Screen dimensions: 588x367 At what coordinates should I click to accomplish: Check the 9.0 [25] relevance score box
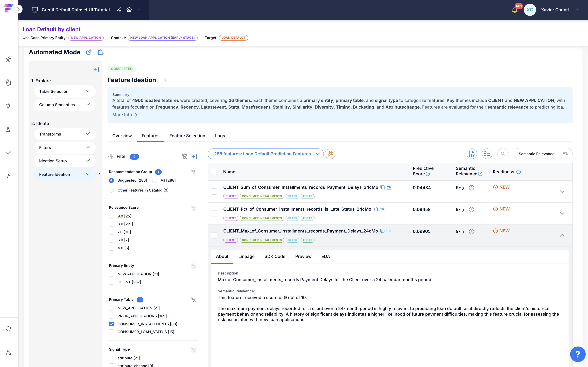[111, 216]
